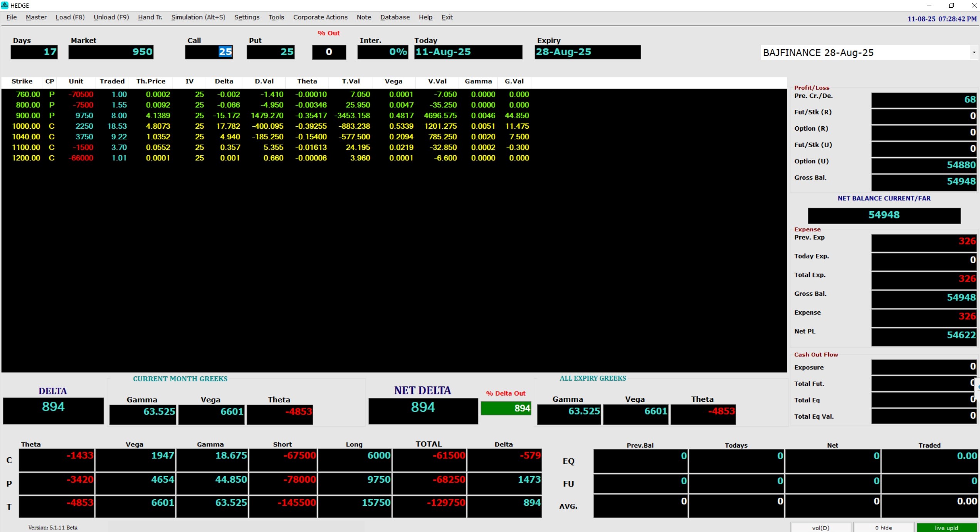Image resolution: width=980 pixels, height=532 pixels.
Task: Click Unload (F9) menu item
Action: coord(111,17)
